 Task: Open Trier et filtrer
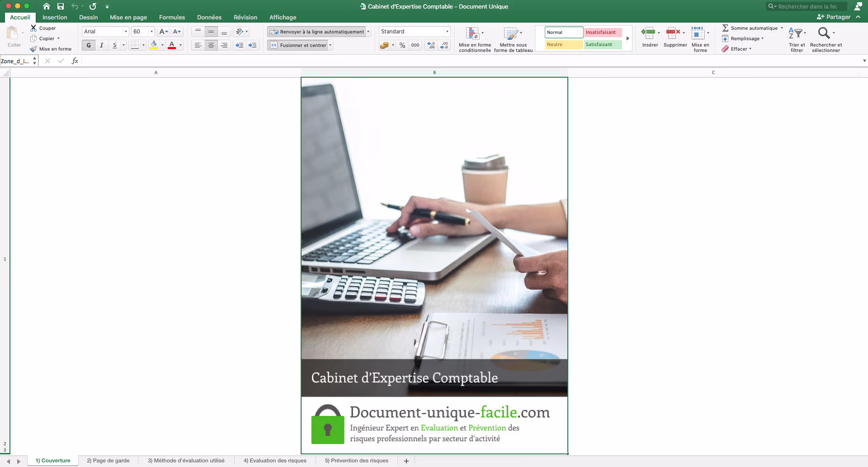point(797,39)
